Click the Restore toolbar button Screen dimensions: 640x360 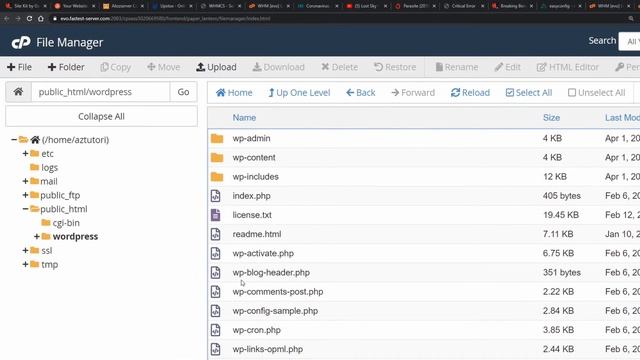click(395, 67)
